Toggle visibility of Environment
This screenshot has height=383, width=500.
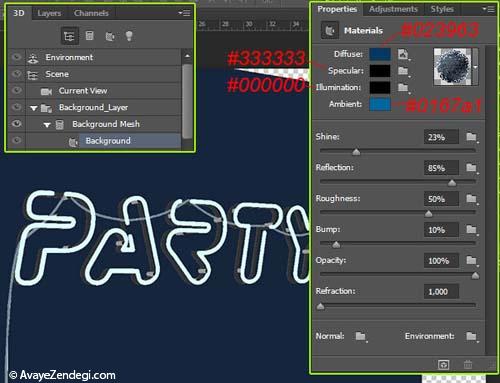tap(16, 57)
